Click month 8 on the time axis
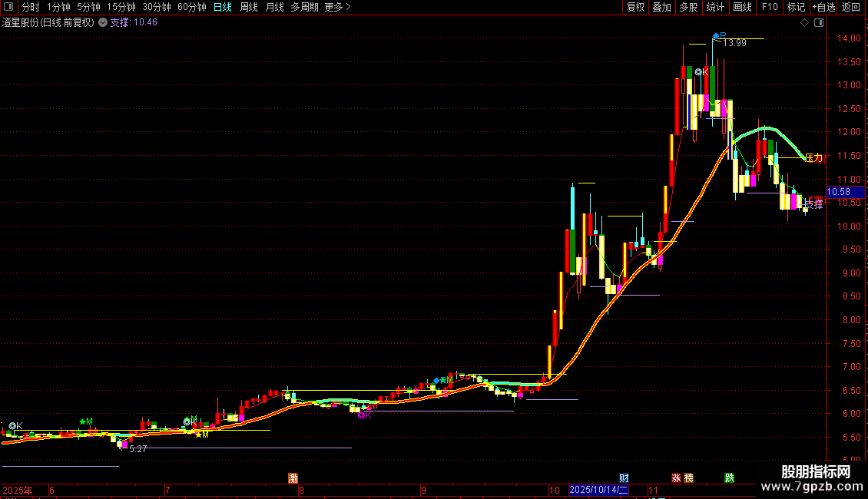The width and height of the screenshot is (868, 499). coord(301,490)
